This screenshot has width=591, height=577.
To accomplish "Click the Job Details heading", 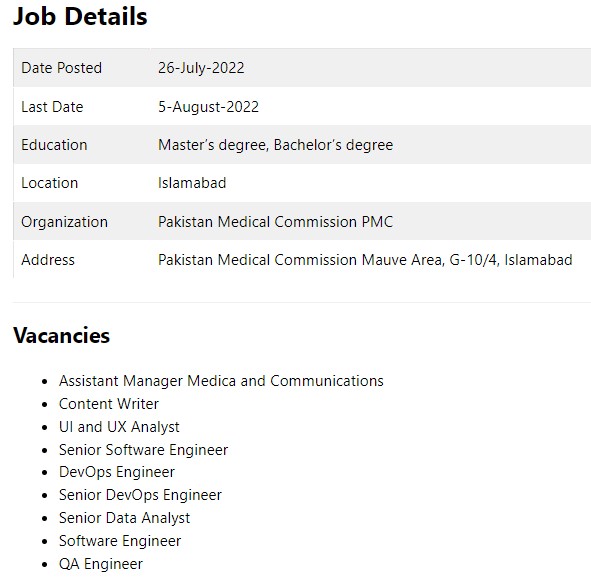I will pyautogui.click(x=80, y=17).
